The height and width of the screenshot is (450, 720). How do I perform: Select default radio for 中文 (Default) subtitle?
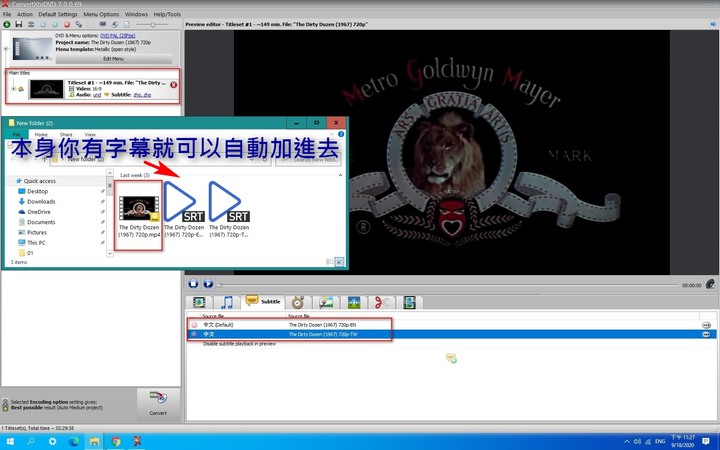(x=194, y=325)
